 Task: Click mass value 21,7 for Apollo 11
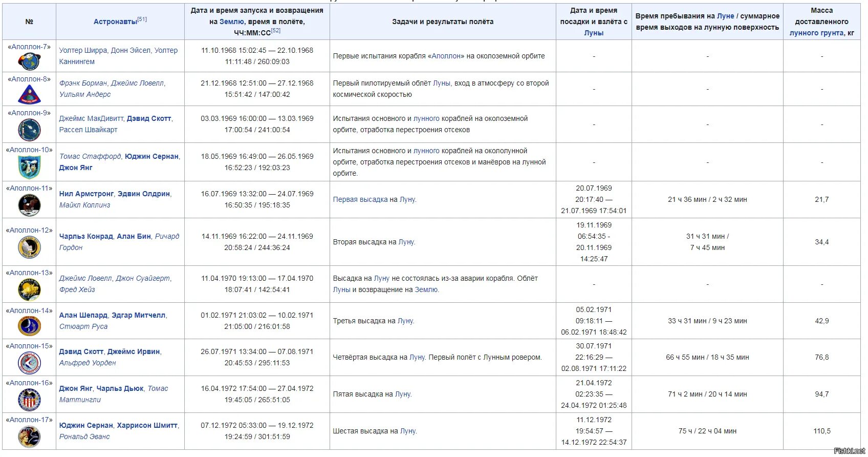click(822, 199)
